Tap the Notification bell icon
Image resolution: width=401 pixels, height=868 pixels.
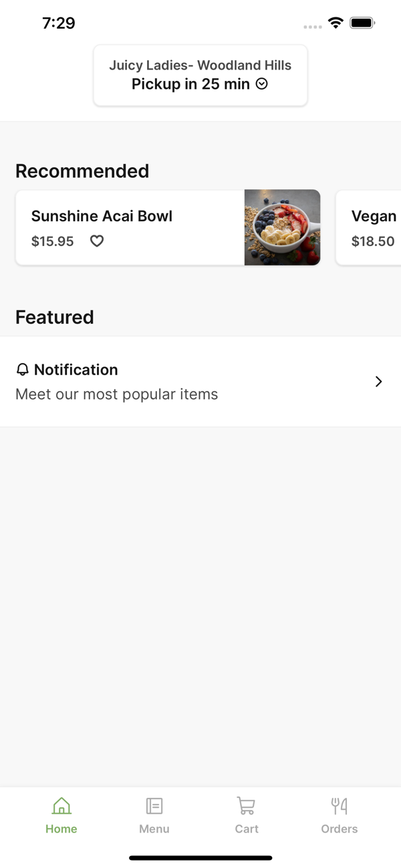[23, 370]
